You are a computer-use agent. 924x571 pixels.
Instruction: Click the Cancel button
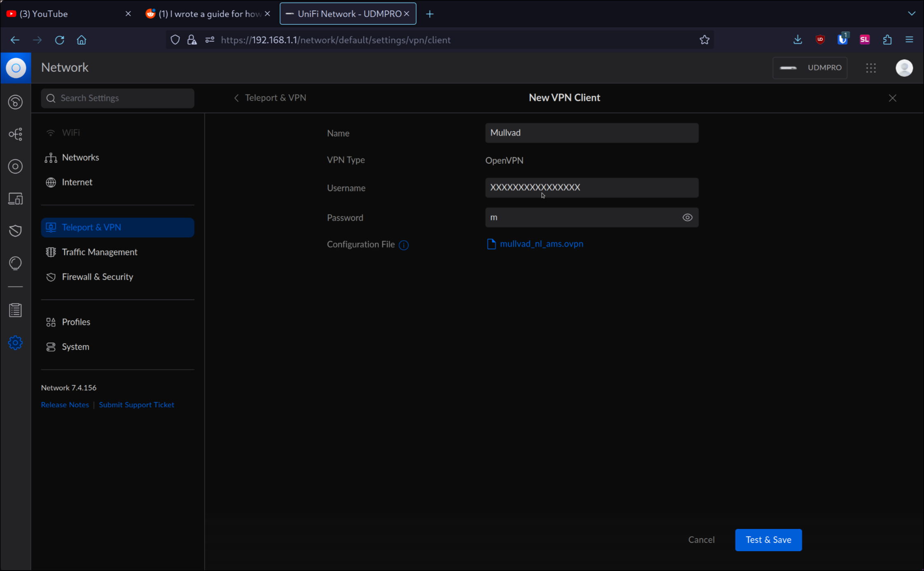tap(701, 540)
